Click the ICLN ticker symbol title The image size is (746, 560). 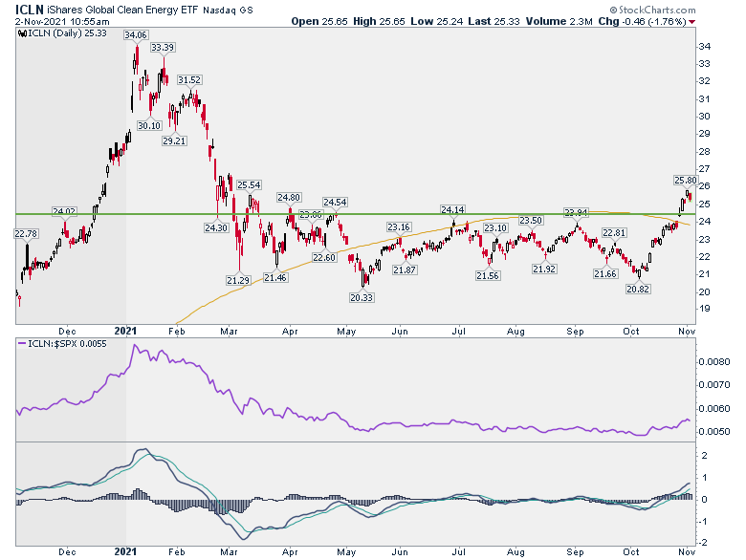[29, 9]
